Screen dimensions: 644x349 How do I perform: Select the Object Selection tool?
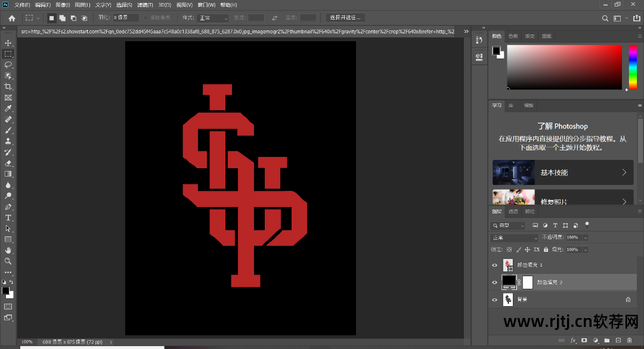(8, 76)
